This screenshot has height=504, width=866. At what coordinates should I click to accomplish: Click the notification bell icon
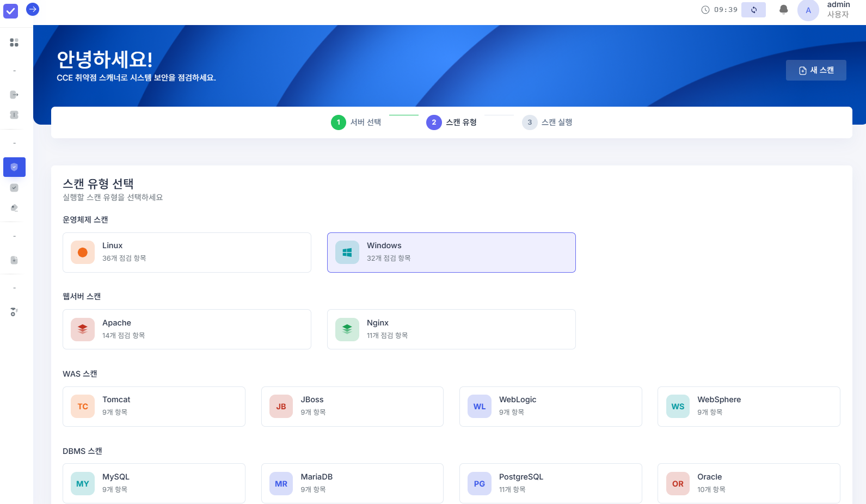(783, 10)
